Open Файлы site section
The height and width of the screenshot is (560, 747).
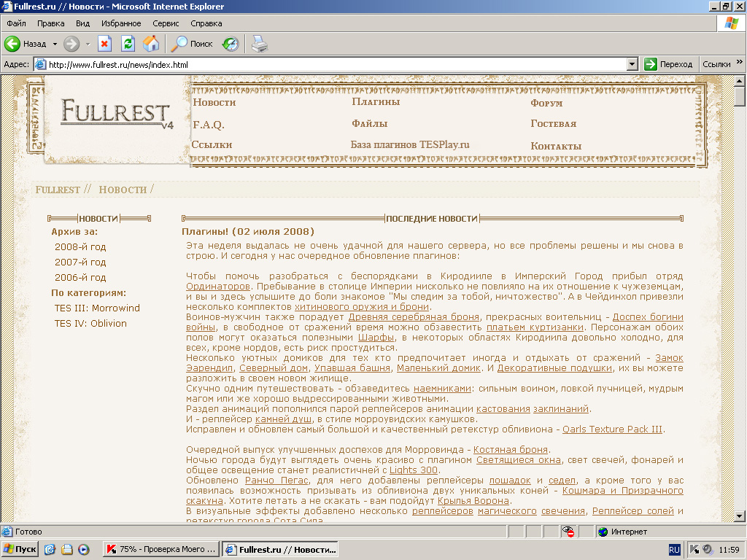click(370, 124)
